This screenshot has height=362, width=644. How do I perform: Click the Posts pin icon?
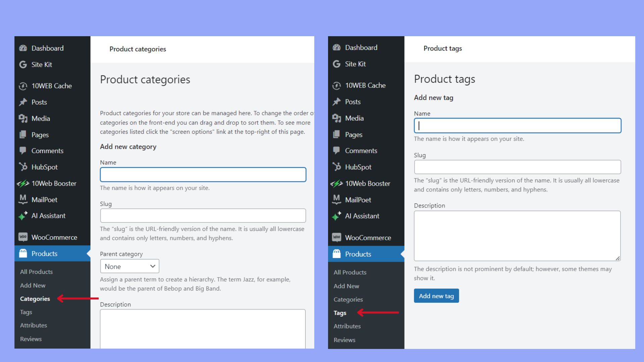pyautogui.click(x=22, y=102)
